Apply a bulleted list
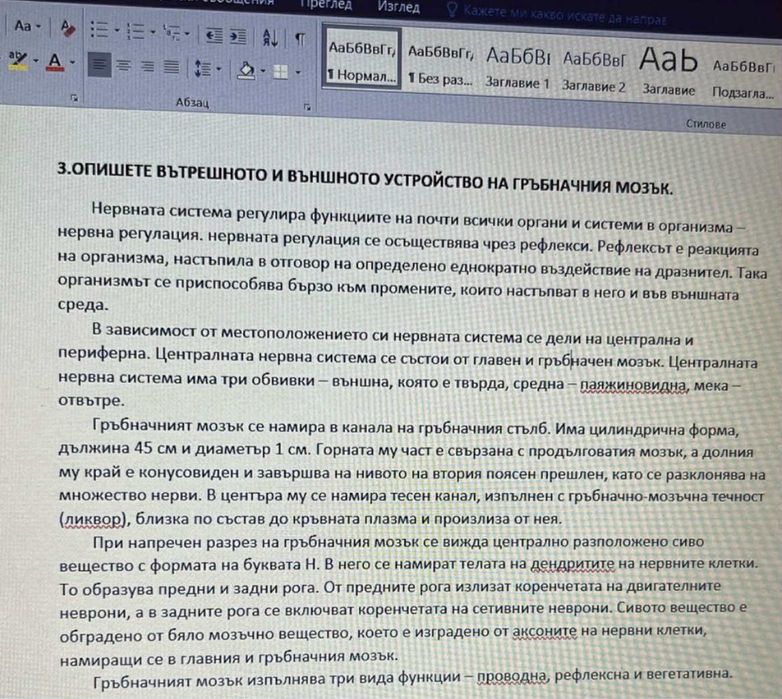Viewport: 782px width, 699px height. pyautogui.click(x=99, y=30)
